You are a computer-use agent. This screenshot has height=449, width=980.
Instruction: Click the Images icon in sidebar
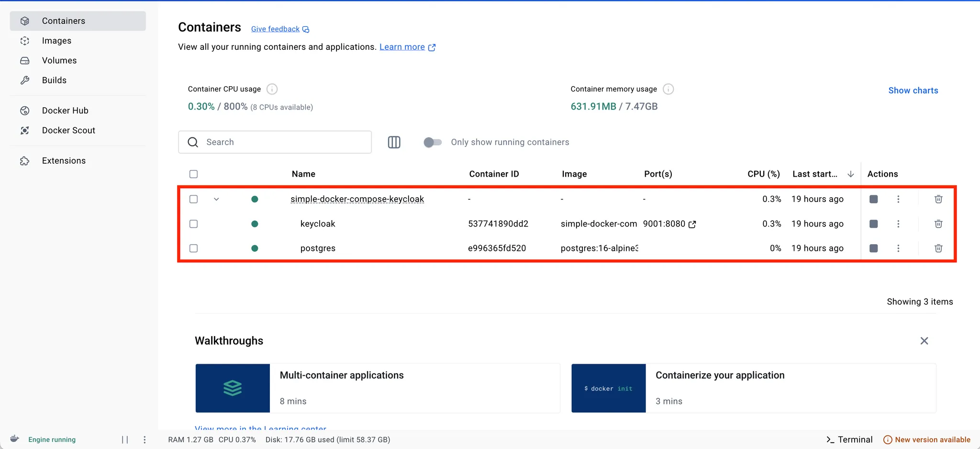25,41
